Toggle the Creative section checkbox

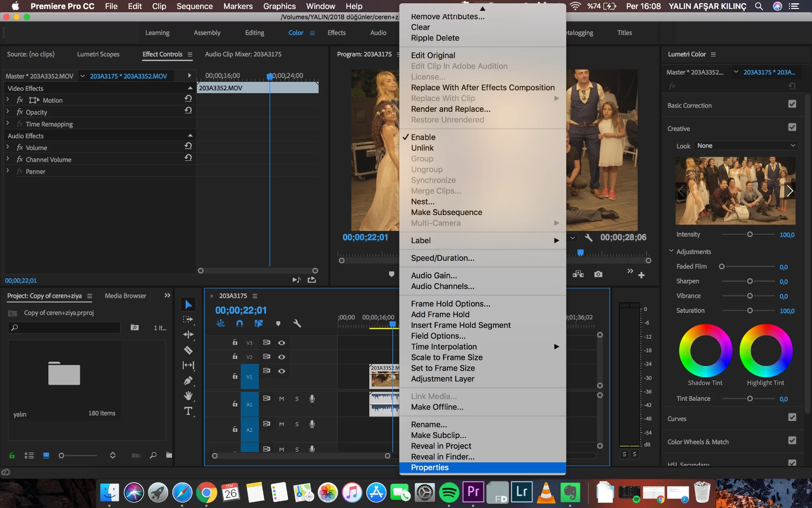792,127
